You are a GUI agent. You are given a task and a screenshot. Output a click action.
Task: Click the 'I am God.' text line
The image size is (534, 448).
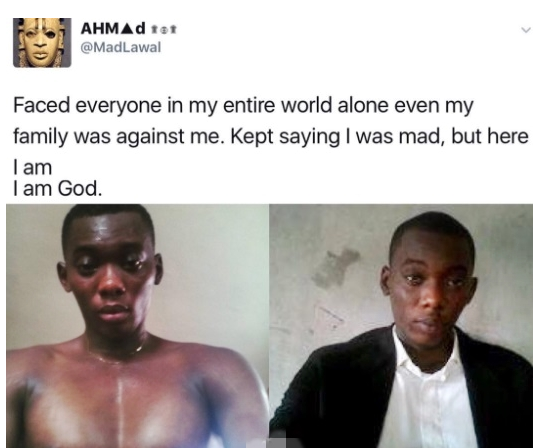point(57,188)
